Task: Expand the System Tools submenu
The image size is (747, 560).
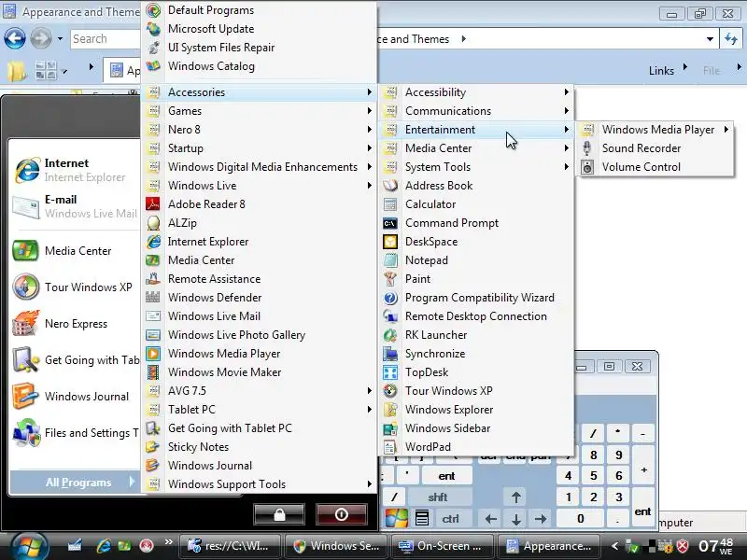Action: pos(475,167)
